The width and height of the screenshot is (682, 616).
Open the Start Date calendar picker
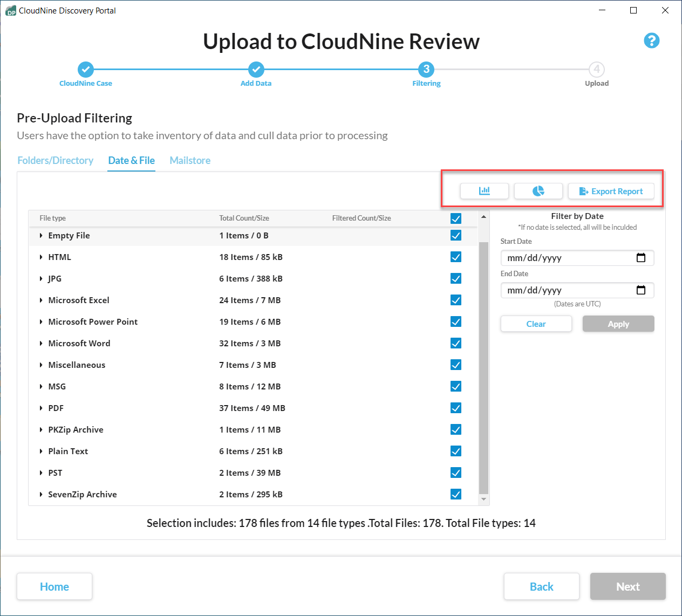point(641,258)
